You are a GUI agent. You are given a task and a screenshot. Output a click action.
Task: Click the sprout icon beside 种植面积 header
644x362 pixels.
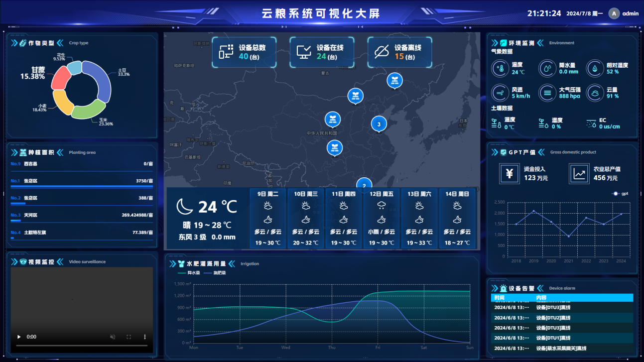click(23, 152)
